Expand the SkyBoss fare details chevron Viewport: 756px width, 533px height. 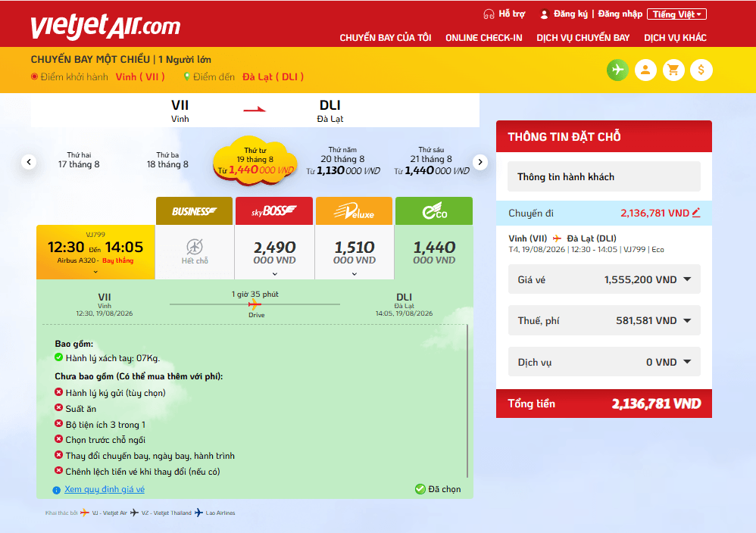pyautogui.click(x=275, y=274)
